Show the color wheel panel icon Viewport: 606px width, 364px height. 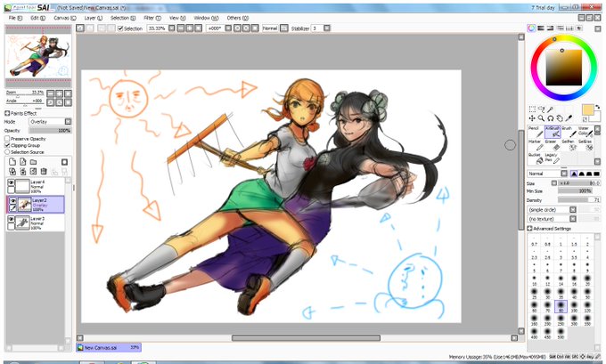coord(532,28)
